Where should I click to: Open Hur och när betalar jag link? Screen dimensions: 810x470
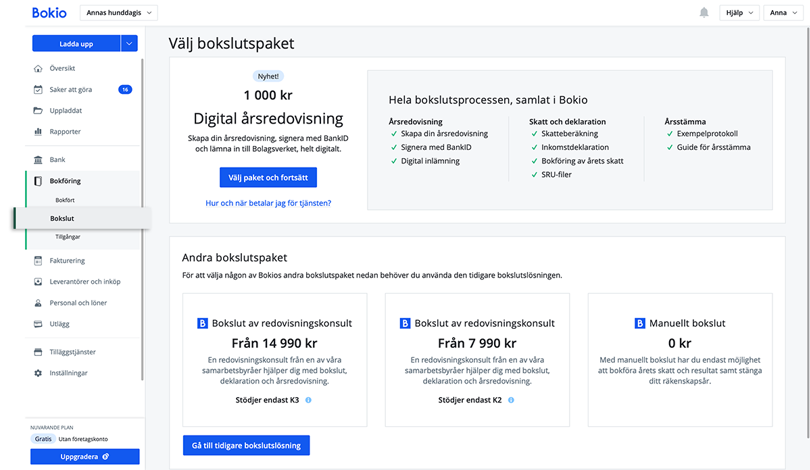(268, 203)
